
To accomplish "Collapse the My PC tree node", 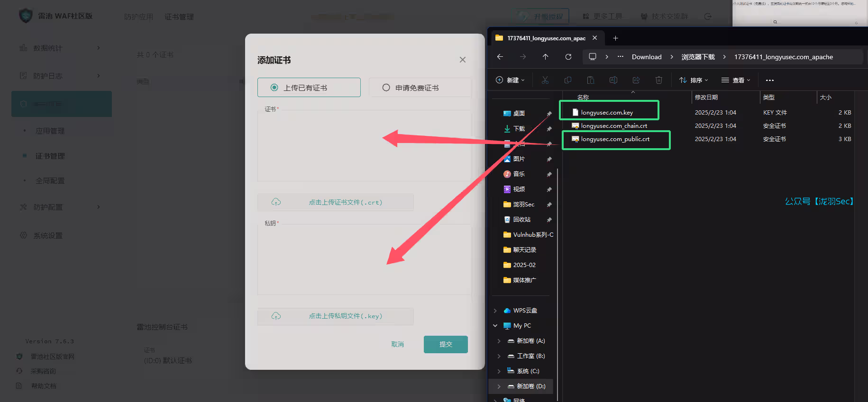I will (495, 326).
